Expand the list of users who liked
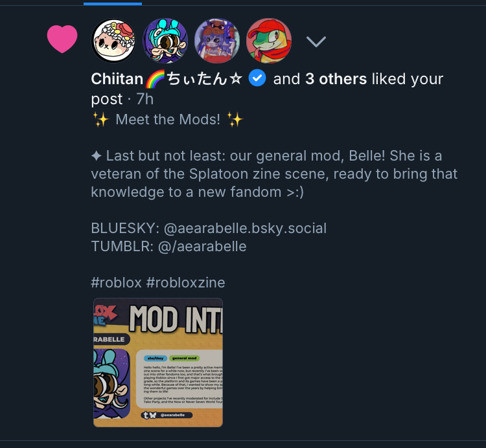The width and height of the screenshot is (486, 448). point(316,42)
